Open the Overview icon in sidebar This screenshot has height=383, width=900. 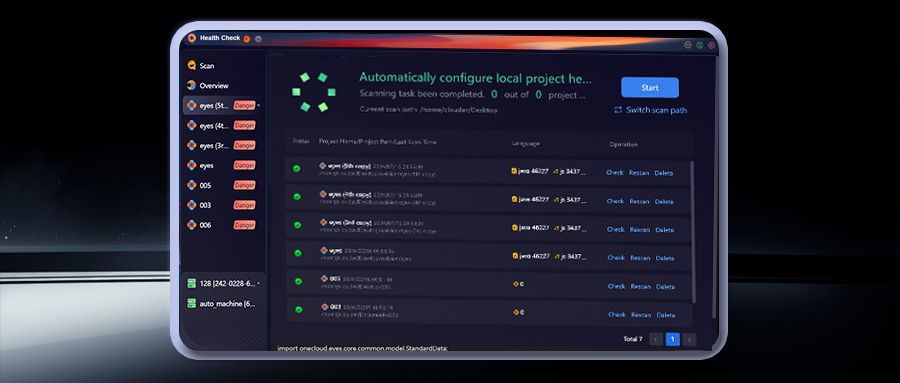[x=192, y=86]
